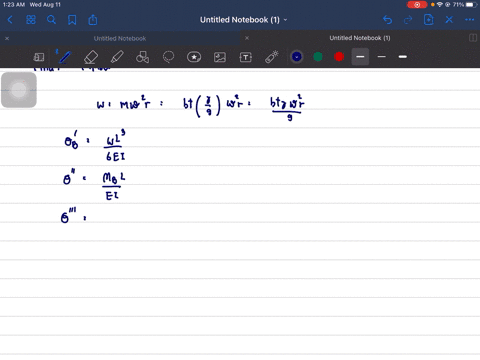Go back with the left chevron
The image size is (480, 360).
tap(10, 20)
